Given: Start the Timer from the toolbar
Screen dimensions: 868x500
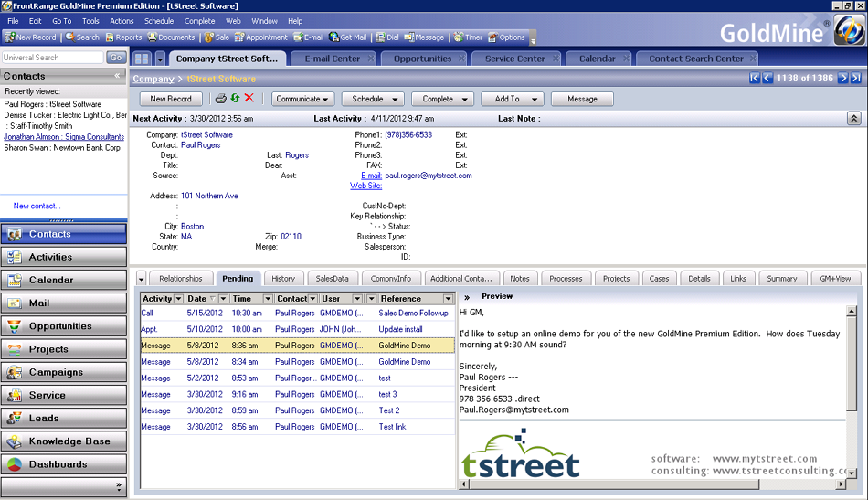Looking at the screenshot, I should 469,37.
